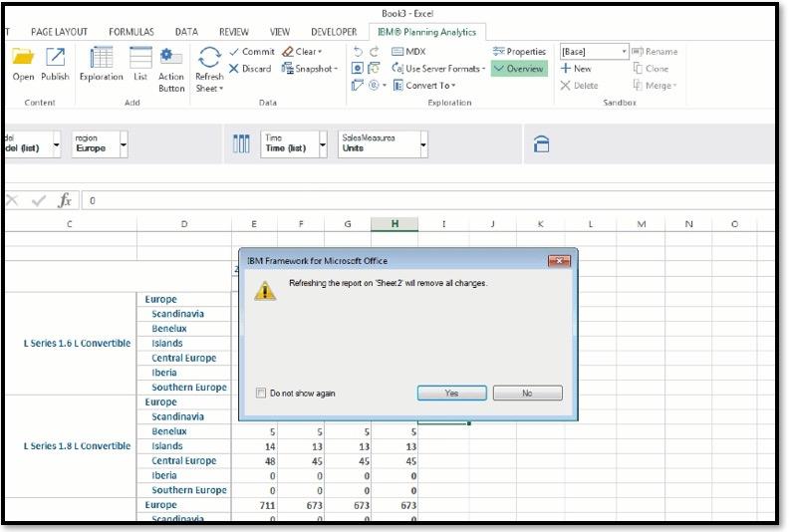Screen dimensions: 789x532
Task: Open exploration Properties
Action: tap(519, 52)
